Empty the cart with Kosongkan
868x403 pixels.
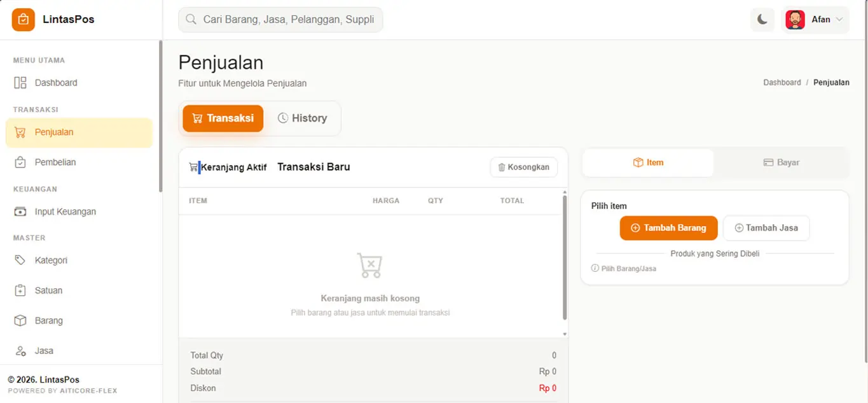point(523,167)
